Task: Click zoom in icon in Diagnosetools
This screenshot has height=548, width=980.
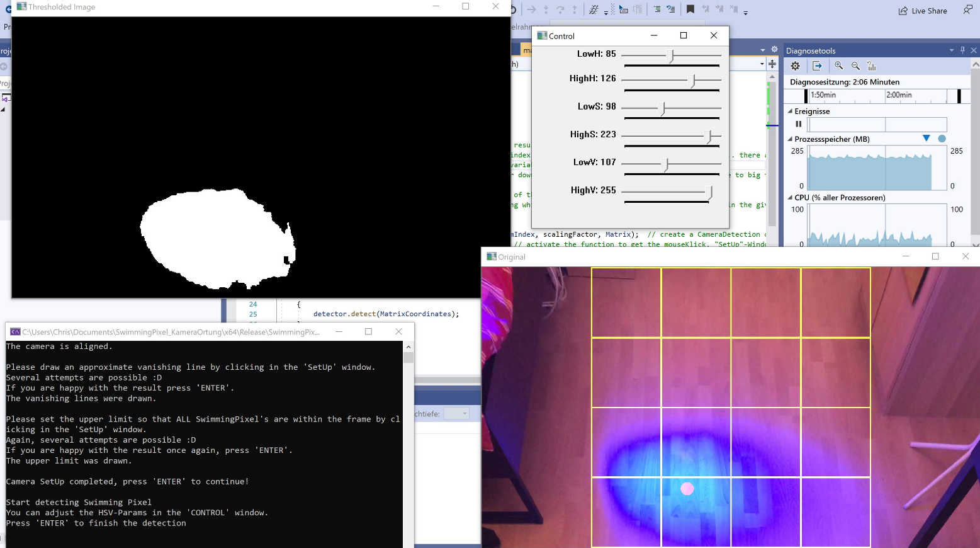Action: coord(839,66)
